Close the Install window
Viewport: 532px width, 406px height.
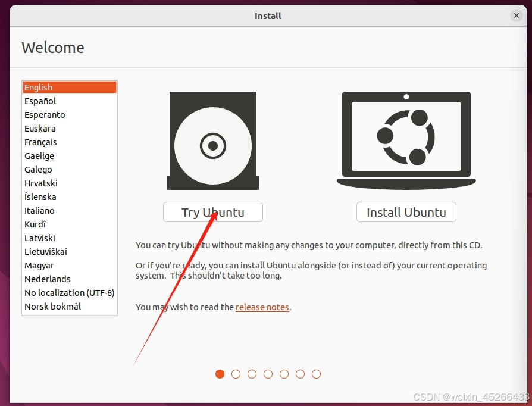(517, 15)
